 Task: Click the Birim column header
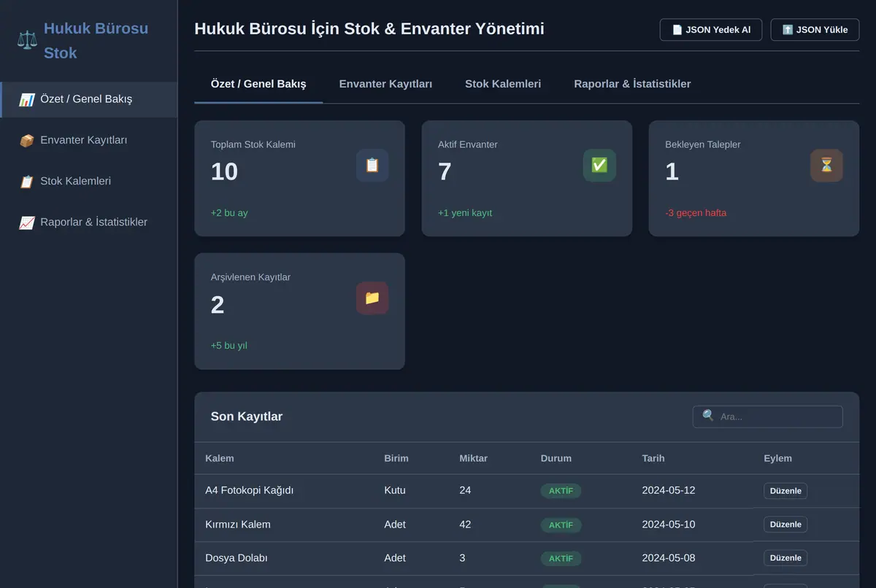coord(396,458)
